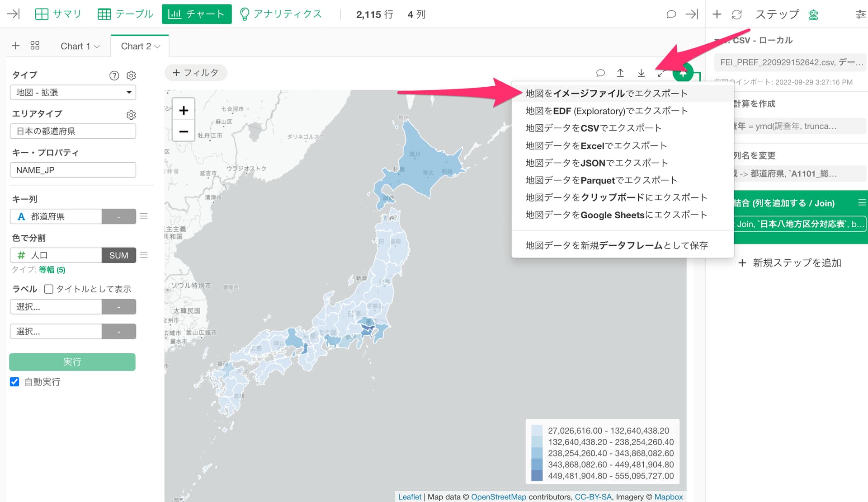868x502 pixels.
Task: Click the map zoom in plus button
Action: pos(184,110)
